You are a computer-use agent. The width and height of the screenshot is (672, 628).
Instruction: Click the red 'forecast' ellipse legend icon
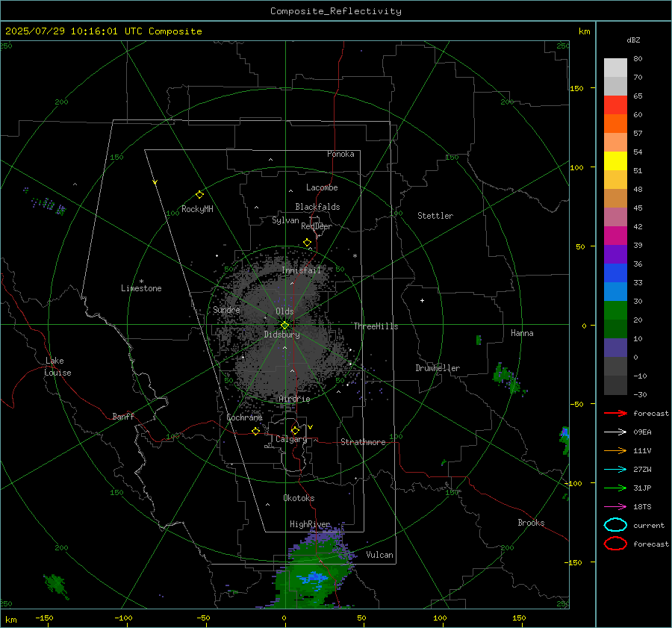pyautogui.click(x=615, y=544)
